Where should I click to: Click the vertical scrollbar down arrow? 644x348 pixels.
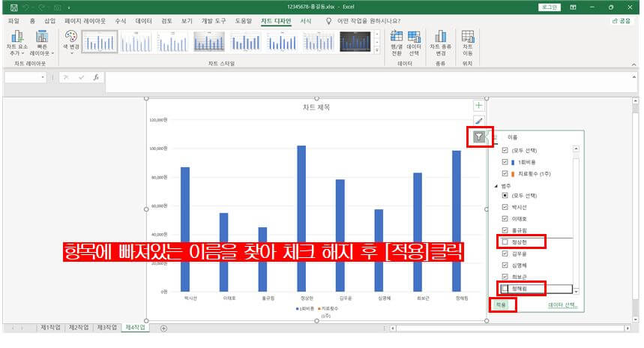(x=635, y=319)
